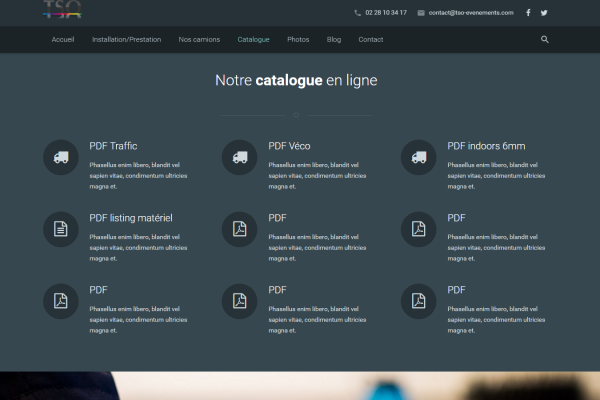Click the truck icon beside PDF Traffic
Screen dimensions: 600x400
point(60,157)
